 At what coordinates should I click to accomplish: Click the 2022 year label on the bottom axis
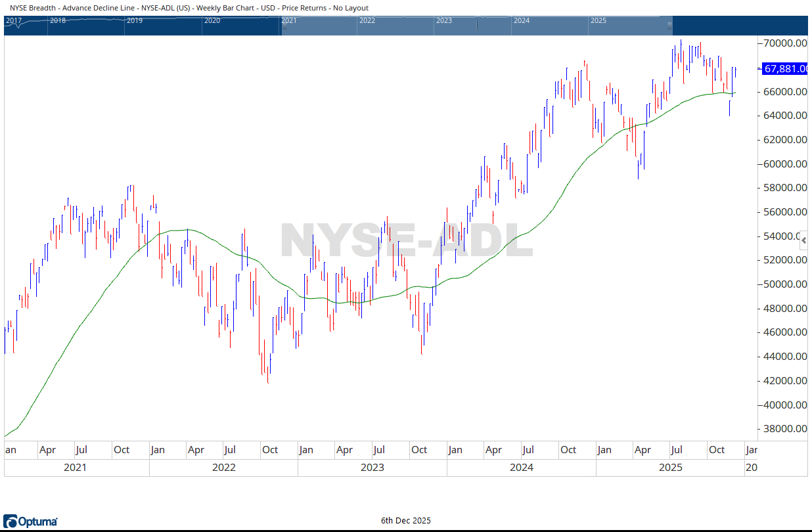(x=223, y=467)
